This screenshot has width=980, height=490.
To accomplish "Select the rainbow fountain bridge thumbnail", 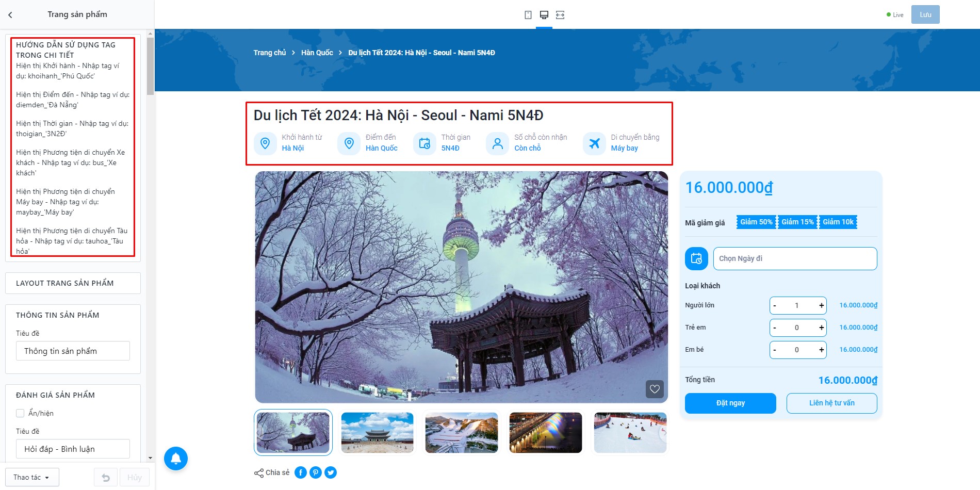I will (546, 433).
